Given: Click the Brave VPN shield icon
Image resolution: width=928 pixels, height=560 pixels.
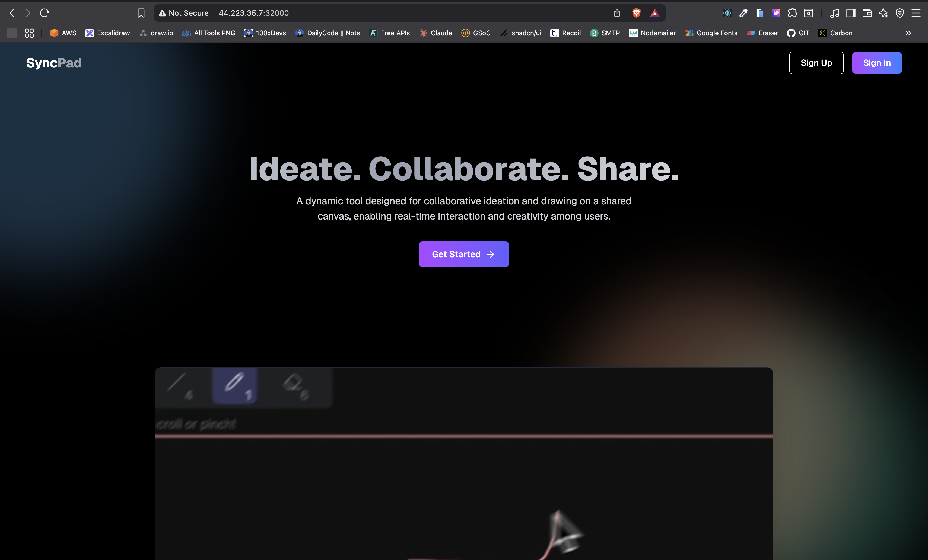Looking at the screenshot, I should point(900,13).
